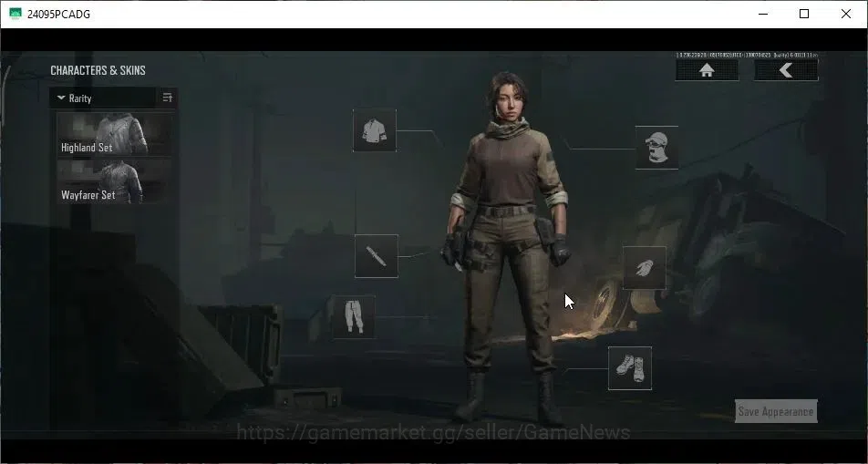The height and width of the screenshot is (464, 868).
Task: Click the Characters & Skins heading
Action: tap(98, 70)
